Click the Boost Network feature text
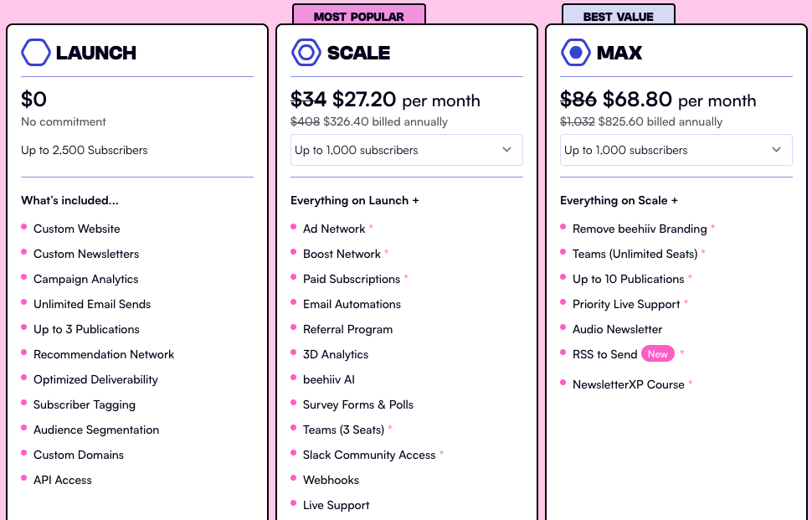This screenshot has height=520, width=812. click(x=342, y=254)
